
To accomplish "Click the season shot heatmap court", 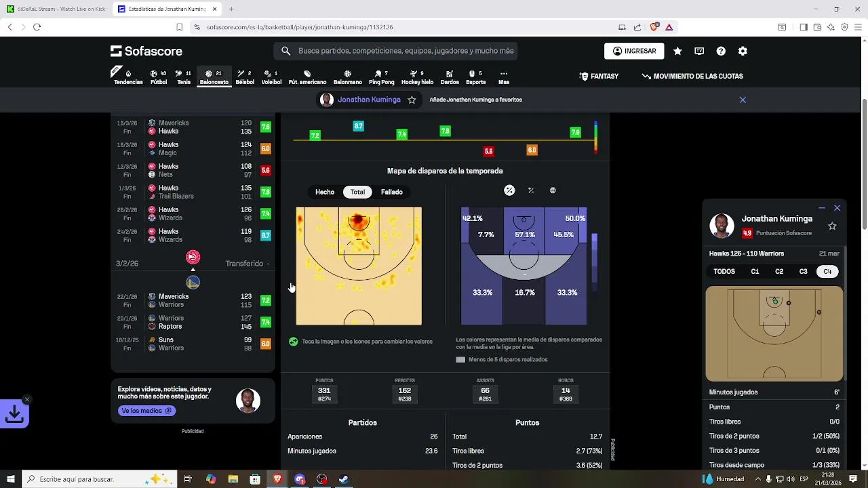I will 359,266.
